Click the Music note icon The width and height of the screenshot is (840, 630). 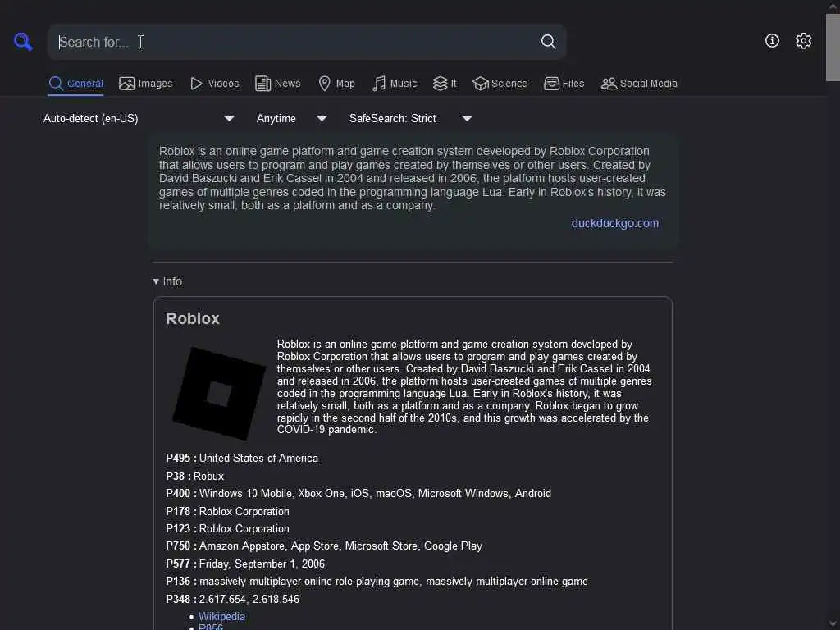coord(379,84)
